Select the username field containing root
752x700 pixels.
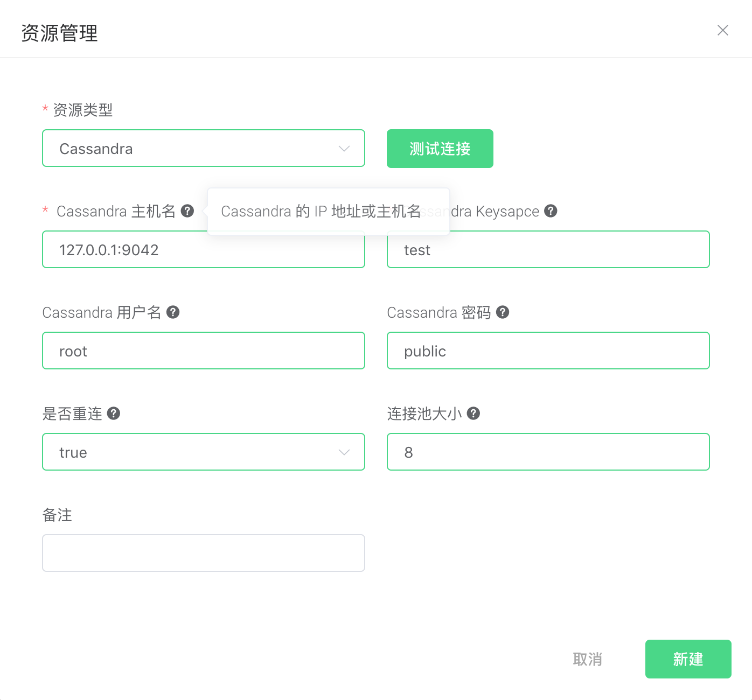(204, 351)
